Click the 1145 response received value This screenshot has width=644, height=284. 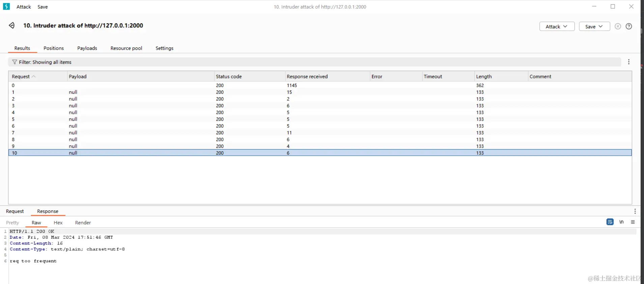(292, 85)
